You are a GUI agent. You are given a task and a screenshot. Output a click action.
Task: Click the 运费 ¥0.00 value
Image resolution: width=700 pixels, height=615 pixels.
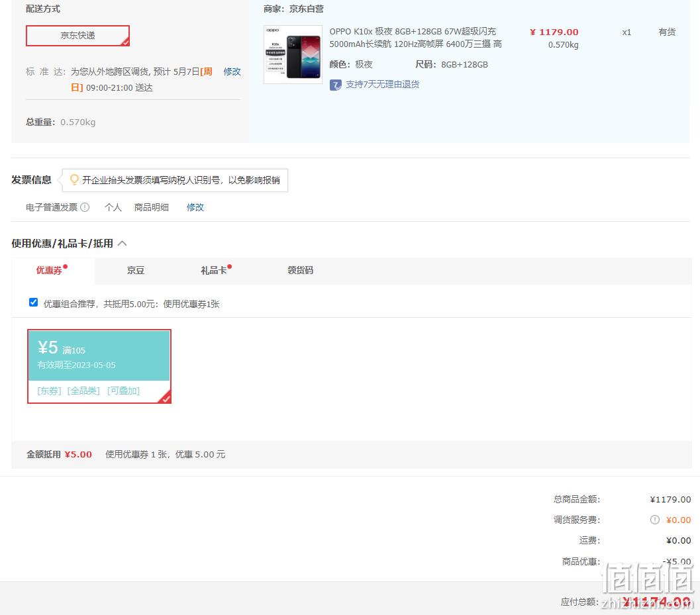coord(679,540)
